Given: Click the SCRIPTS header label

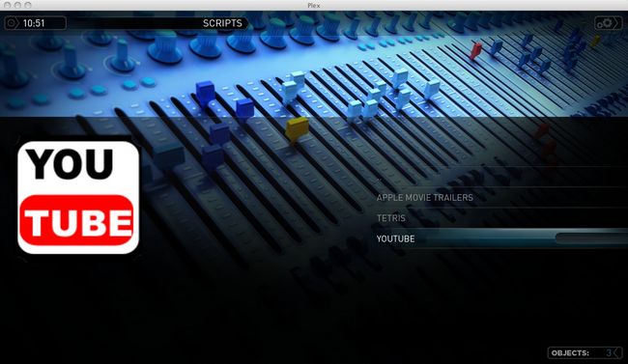Looking at the screenshot, I should click(222, 23).
